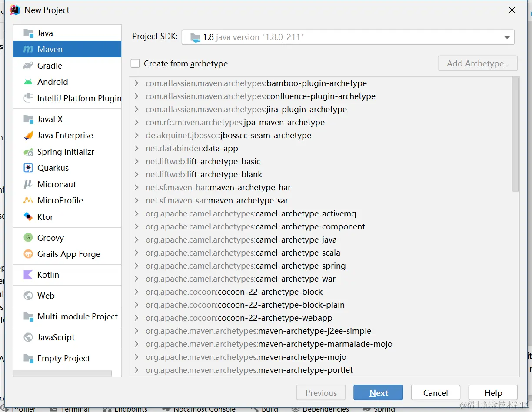This screenshot has height=412, width=532.
Task: Click the Android robot icon
Action: click(28, 82)
